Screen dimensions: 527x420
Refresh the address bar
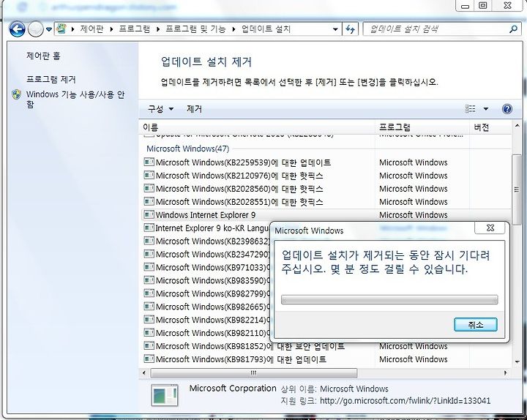(350, 29)
